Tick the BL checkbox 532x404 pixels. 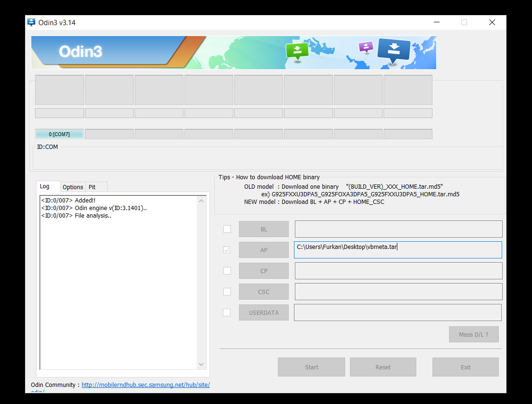[227, 229]
